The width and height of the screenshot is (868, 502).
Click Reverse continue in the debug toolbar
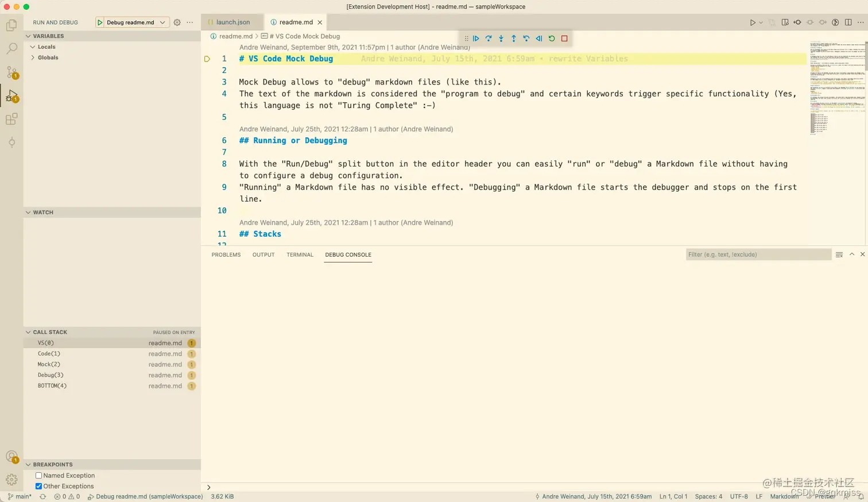539,38
